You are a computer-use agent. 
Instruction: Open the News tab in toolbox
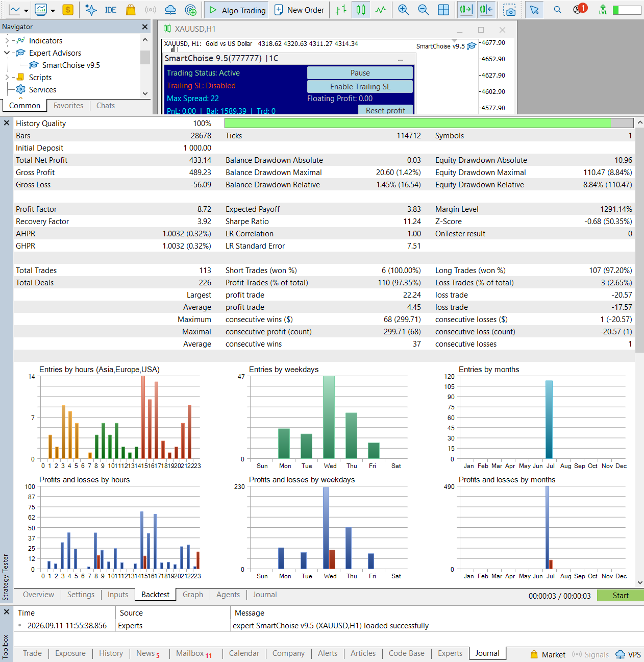(x=148, y=653)
